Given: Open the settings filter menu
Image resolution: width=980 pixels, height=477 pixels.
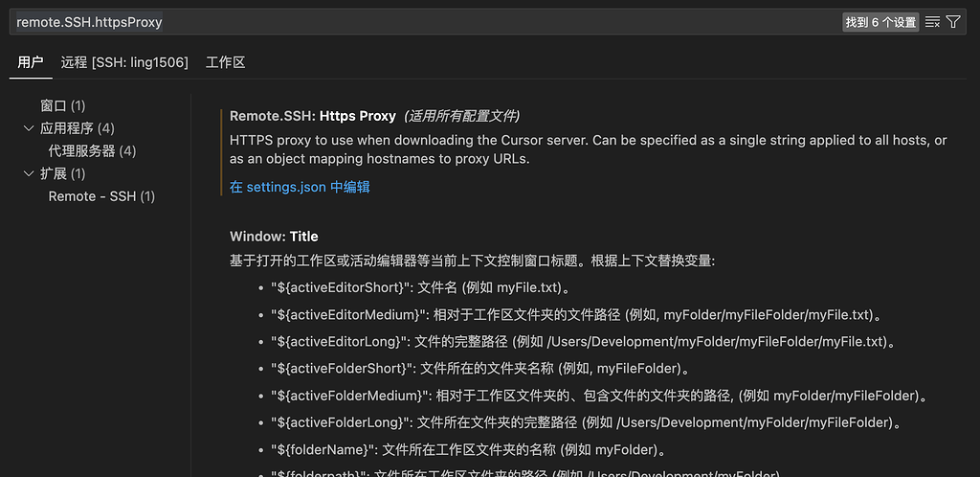Looking at the screenshot, I should tap(952, 22).
